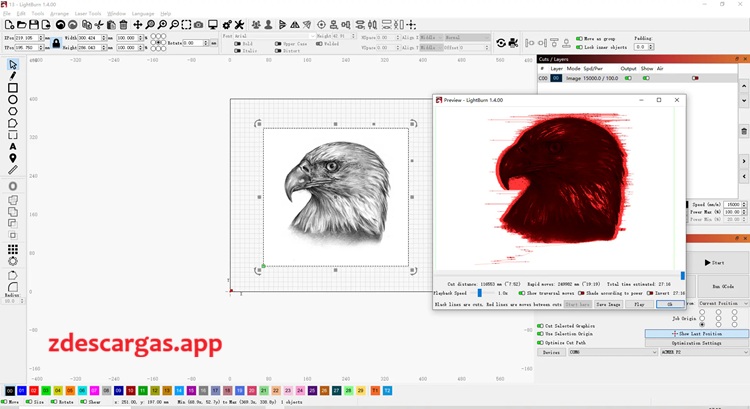The image size is (750, 409).
Task: Click the Offset Shapes ring icon
Action: (13, 186)
